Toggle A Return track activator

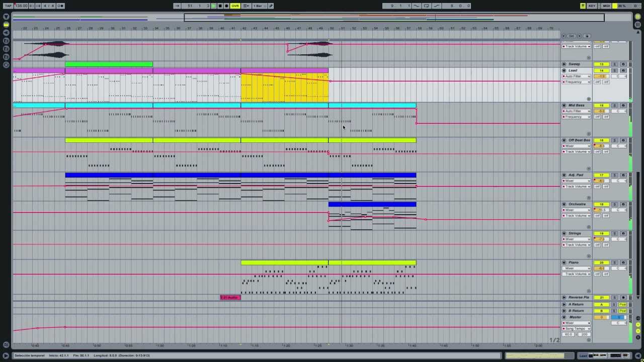tap(601, 305)
